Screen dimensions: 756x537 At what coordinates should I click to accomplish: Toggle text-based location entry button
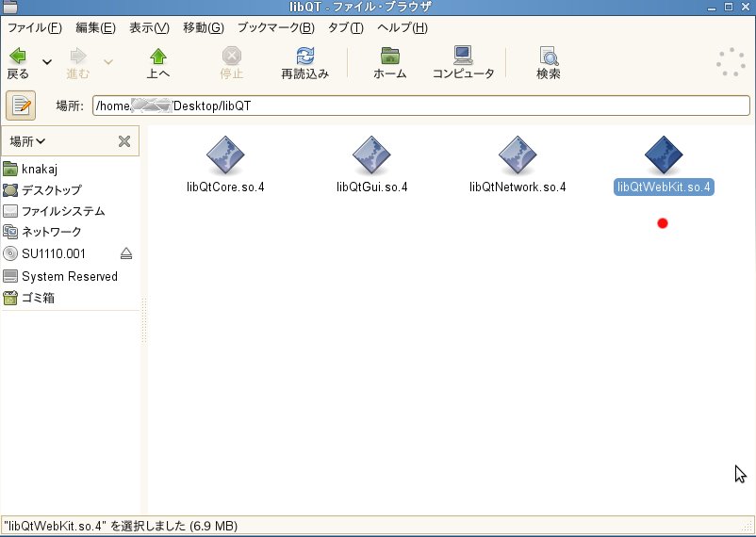[x=21, y=106]
